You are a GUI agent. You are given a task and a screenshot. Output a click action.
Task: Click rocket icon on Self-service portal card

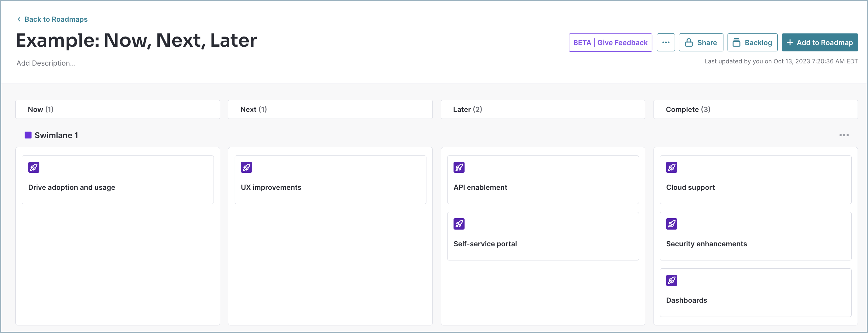coord(459,224)
